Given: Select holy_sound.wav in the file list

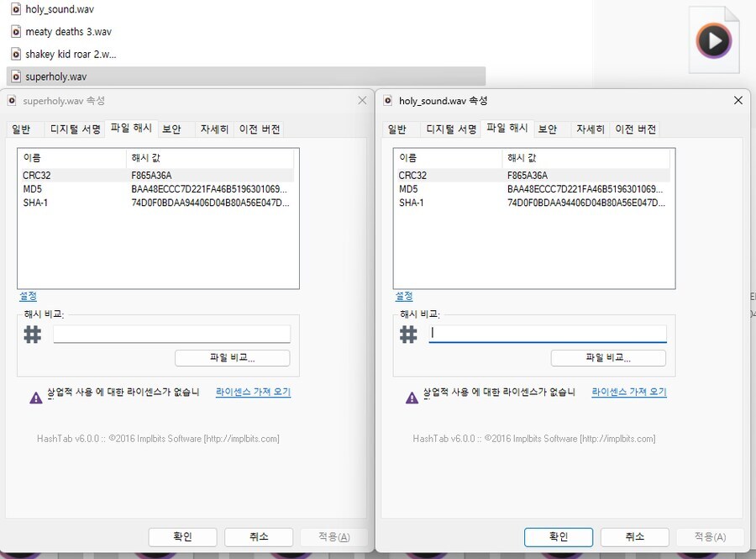Looking at the screenshot, I should [60, 9].
